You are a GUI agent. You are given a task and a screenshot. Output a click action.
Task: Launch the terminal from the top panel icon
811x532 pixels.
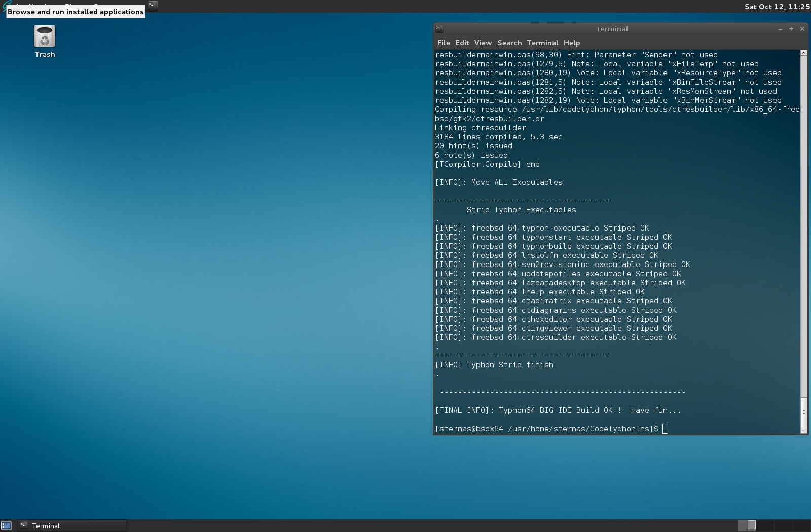tap(153, 6)
